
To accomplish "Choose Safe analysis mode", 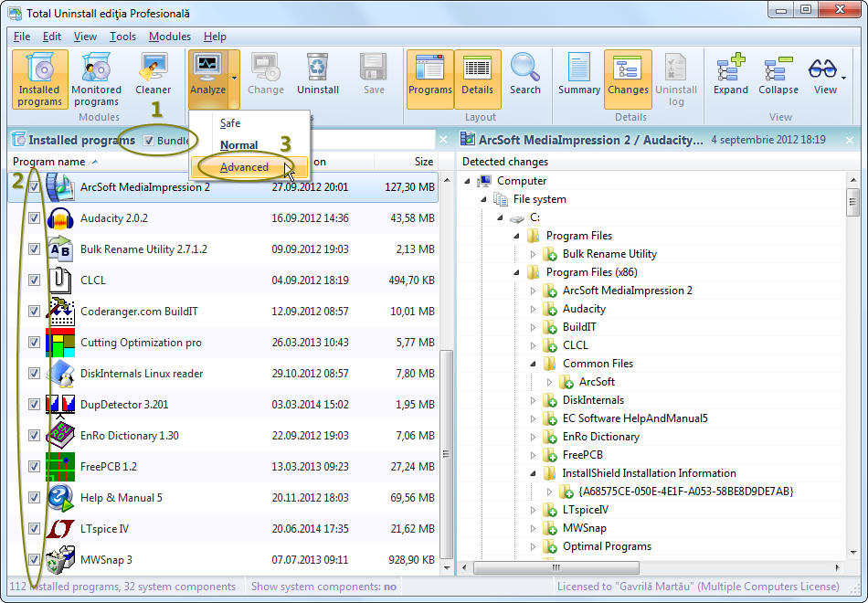I will point(230,123).
